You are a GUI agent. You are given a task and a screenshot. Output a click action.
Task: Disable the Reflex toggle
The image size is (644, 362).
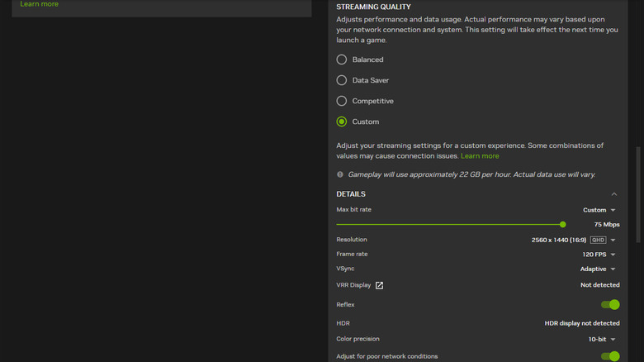[610, 305]
